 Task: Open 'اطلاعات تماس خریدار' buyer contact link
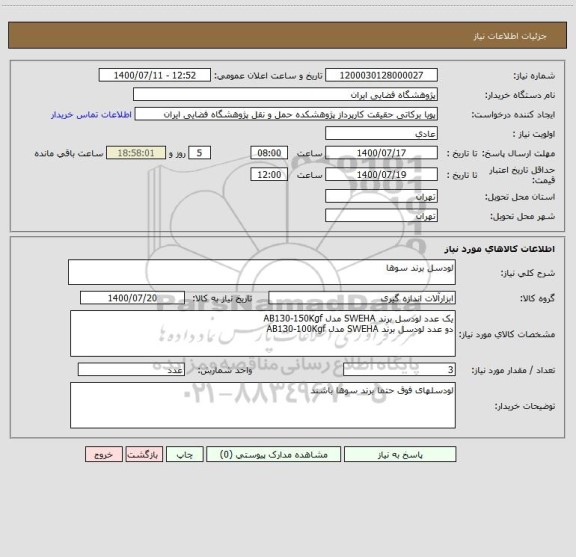(91, 115)
